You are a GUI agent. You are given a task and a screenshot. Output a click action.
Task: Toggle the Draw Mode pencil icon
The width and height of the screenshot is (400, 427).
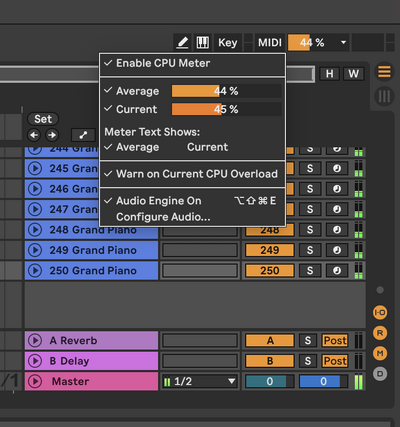[182, 43]
